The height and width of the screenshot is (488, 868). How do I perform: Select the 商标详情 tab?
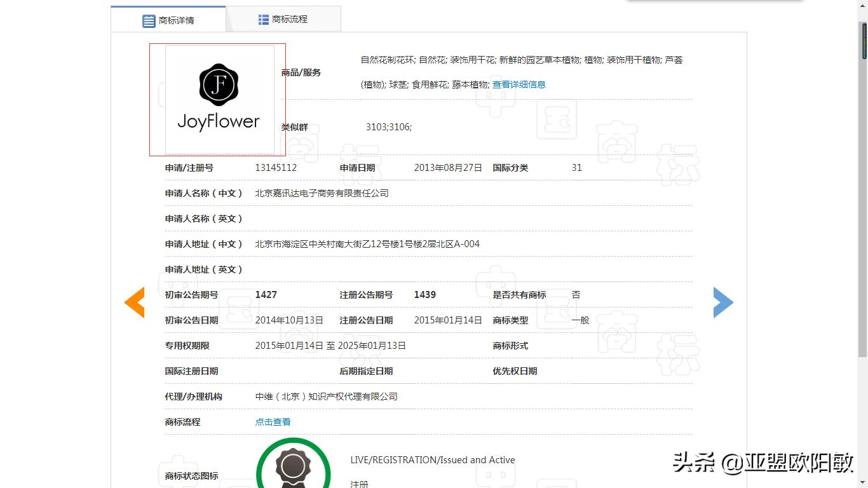pyautogui.click(x=177, y=20)
